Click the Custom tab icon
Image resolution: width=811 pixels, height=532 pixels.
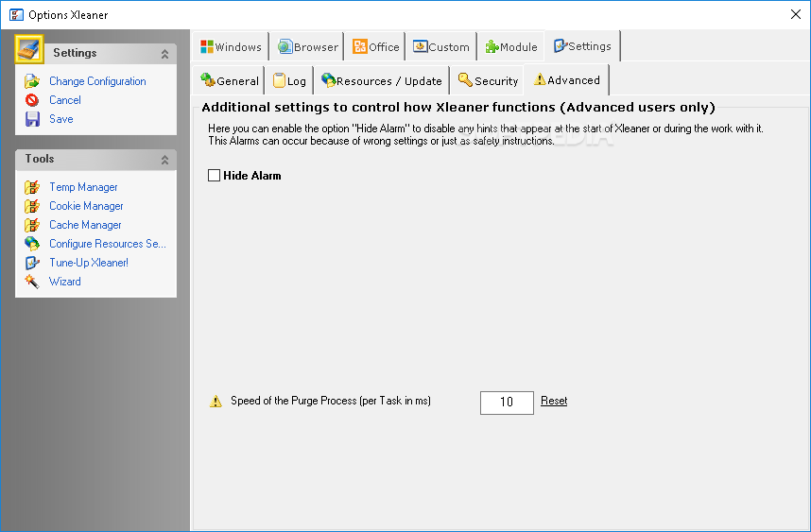[x=420, y=46]
